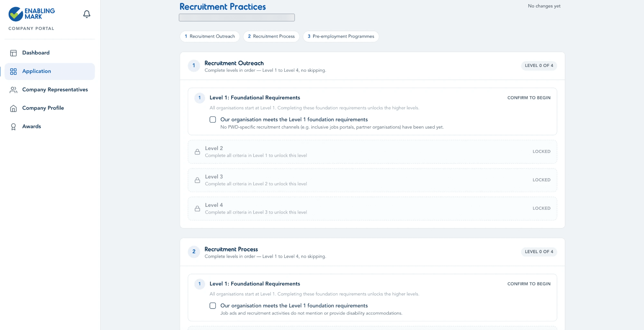Click Level 1 badge under Recruitment Process
The image size is (644, 330).
click(x=200, y=284)
